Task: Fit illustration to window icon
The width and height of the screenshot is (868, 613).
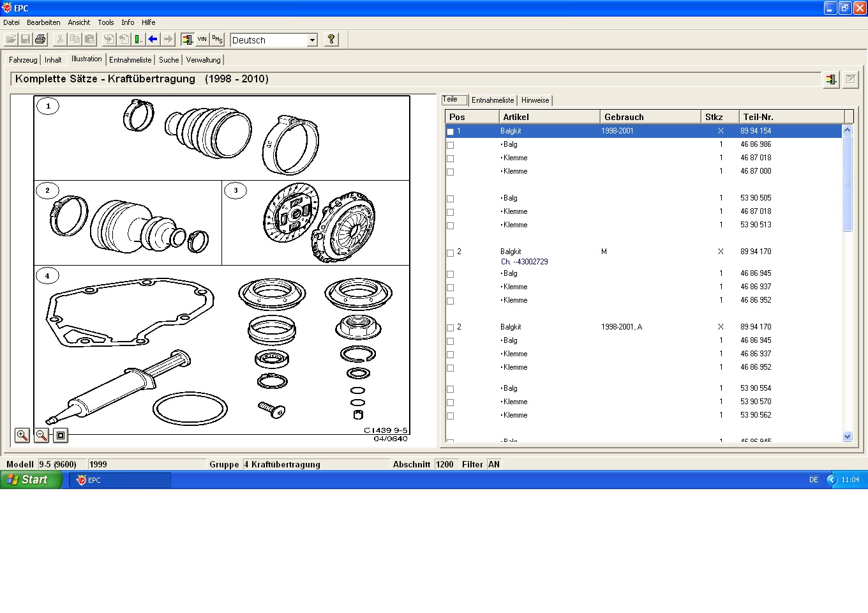Action: coord(61,435)
